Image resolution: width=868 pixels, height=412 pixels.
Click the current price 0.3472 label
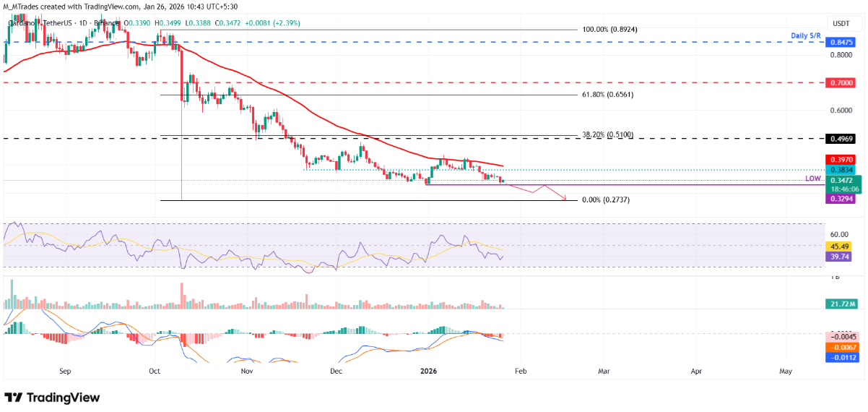tap(839, 180)
